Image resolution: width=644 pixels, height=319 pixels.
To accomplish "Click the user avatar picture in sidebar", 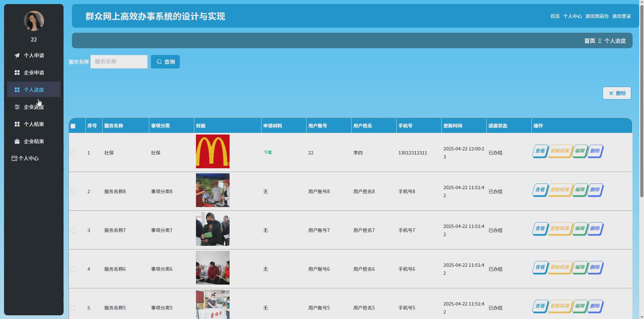I will (34, 21).
